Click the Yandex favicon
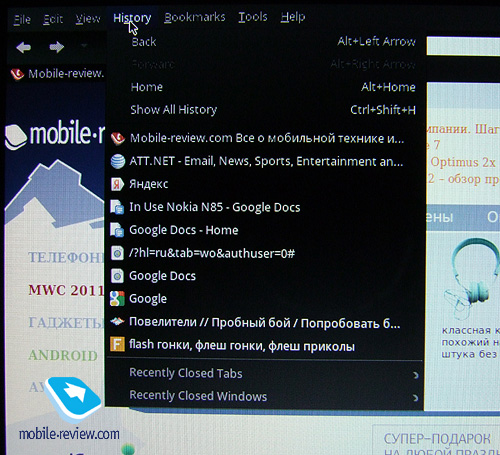This screenshot has height=455, width=500. click(117, 184)
